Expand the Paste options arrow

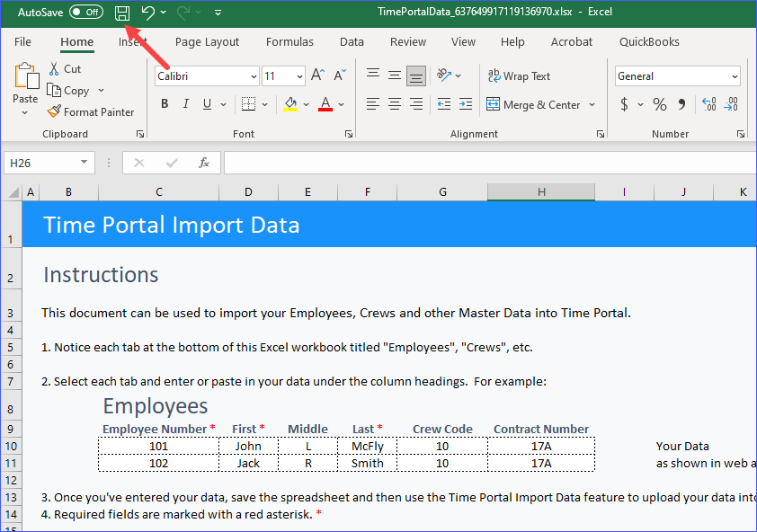pos(25,112)
